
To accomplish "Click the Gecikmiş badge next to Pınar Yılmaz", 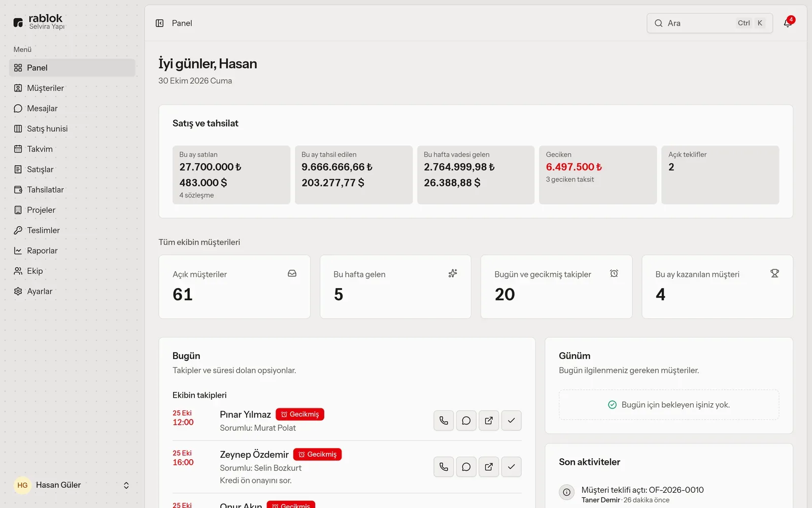I will [x=300, y=415].
